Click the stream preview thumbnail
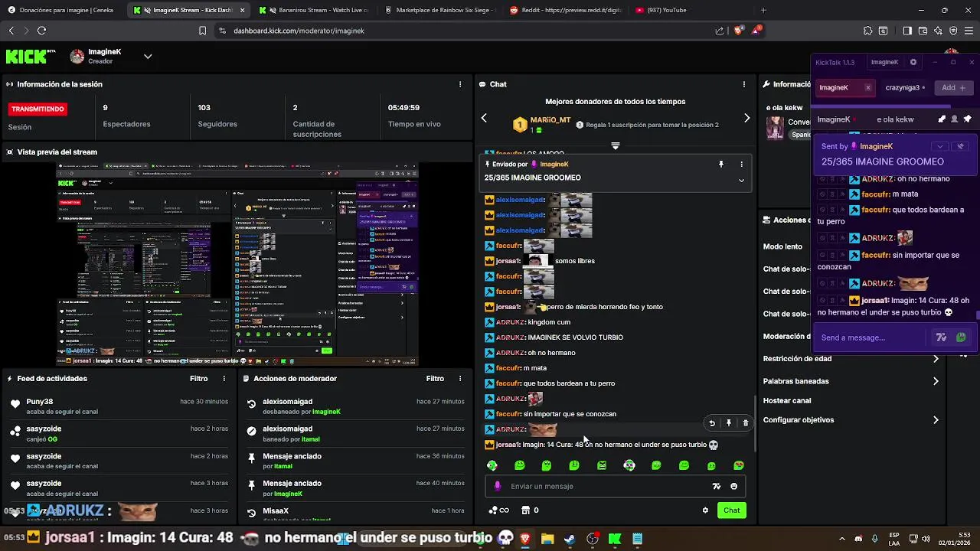Image resolution: width=980 pixels, height=551 pixels. tap(237, 265)
